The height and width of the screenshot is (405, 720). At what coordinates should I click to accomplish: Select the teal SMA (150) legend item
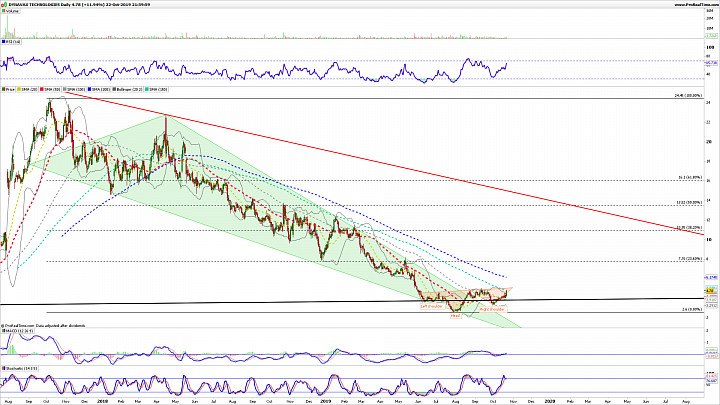tap(157, 90)
